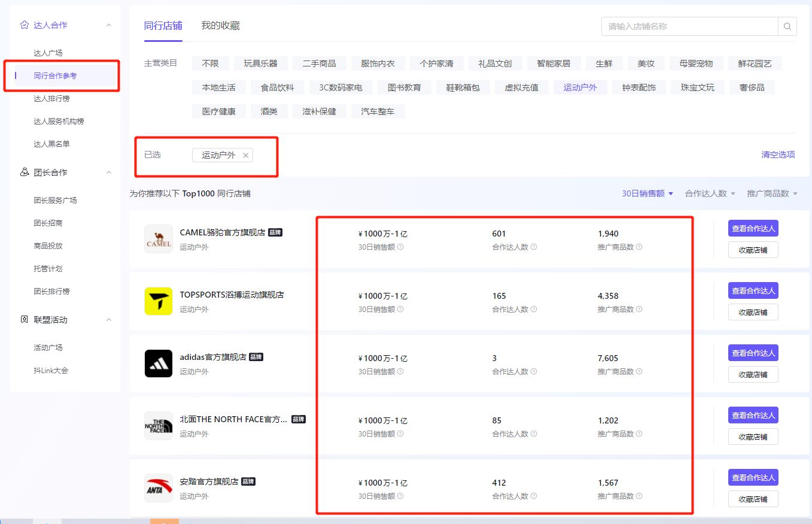Open 达人服务机构榜 in sidebar
This screenshot has height=524, width=812.
[59, 121]
